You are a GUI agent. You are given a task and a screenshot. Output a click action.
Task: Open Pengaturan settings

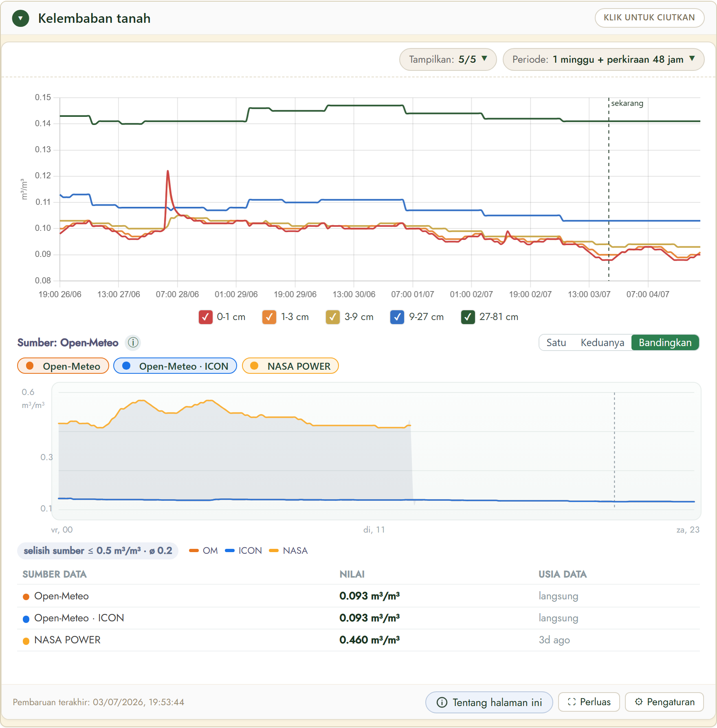pos(664,702)
